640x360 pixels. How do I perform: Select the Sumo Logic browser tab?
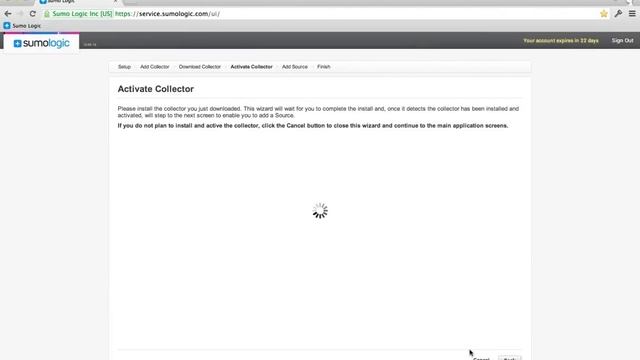coord(78,2)
